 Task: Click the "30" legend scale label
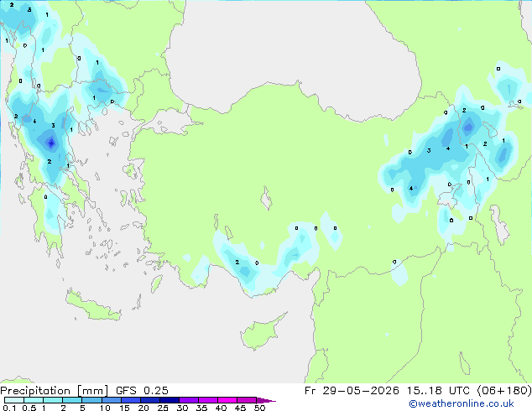(182, 408)
